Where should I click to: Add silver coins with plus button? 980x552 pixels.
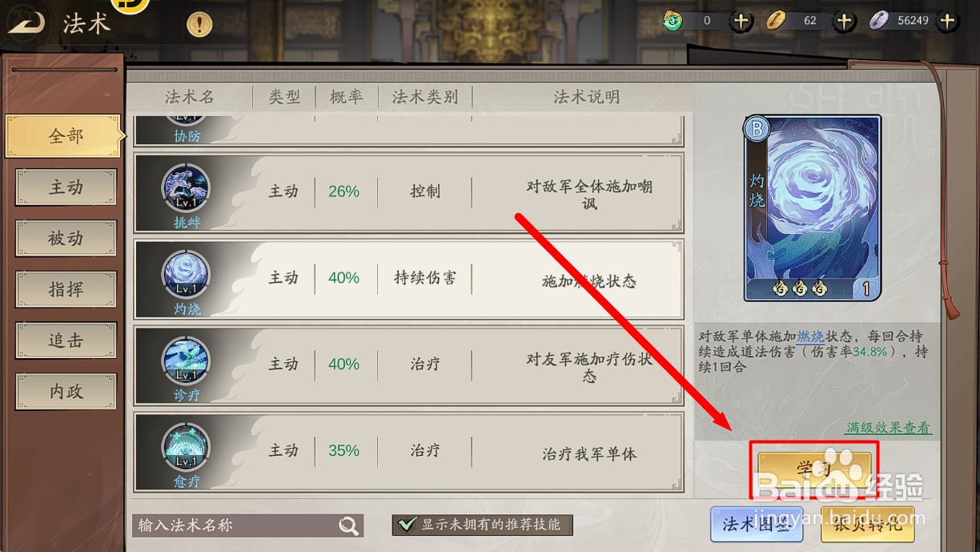[x=948, y=21]
